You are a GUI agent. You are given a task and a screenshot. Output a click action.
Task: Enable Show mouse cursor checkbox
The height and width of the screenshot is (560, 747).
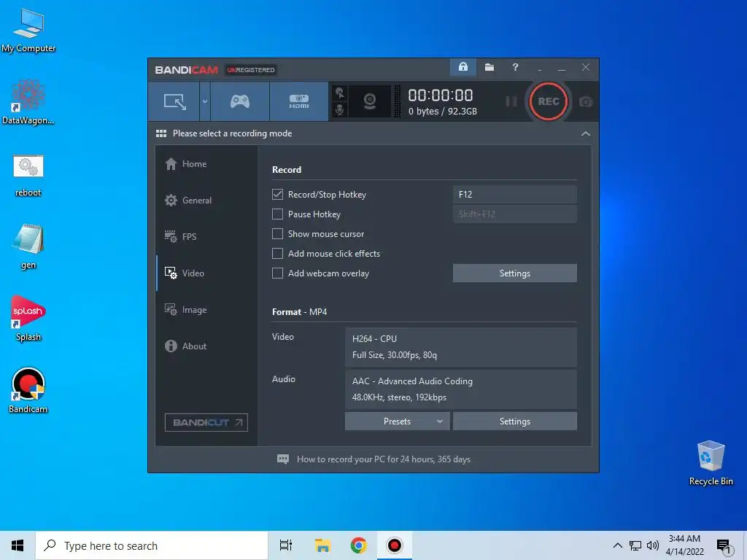(277, 234)
